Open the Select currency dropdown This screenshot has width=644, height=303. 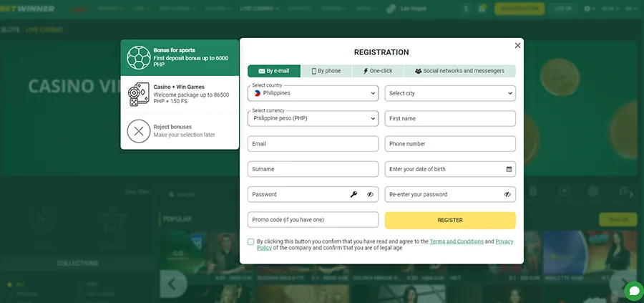click(x=313, y=118)
